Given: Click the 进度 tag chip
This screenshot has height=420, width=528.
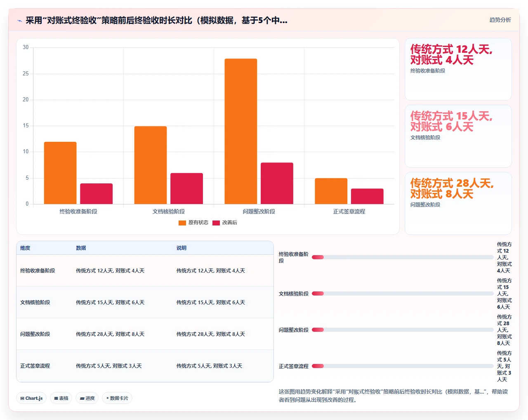Looking at the screenshot, I should pyautogui.click(x=87, y=398).
